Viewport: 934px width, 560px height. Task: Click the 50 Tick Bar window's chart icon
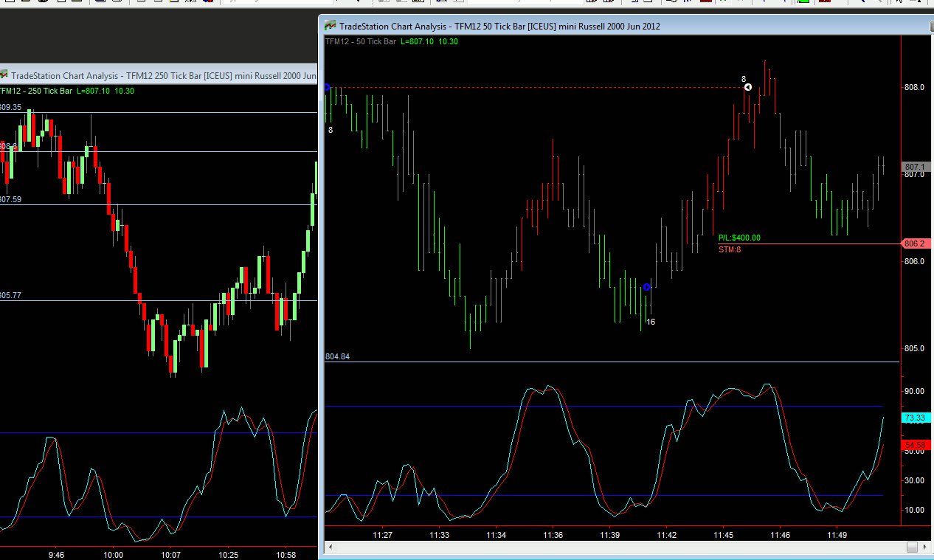(330, 26)
